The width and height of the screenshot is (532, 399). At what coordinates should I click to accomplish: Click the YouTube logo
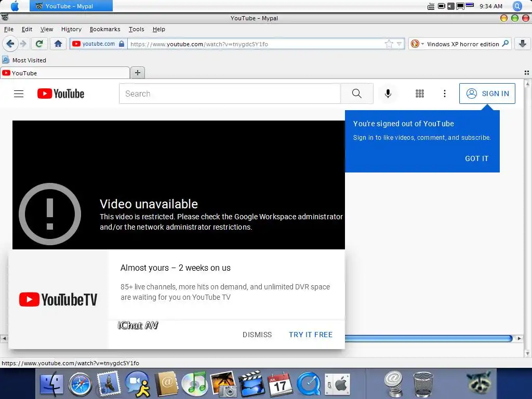coord(61,94)
